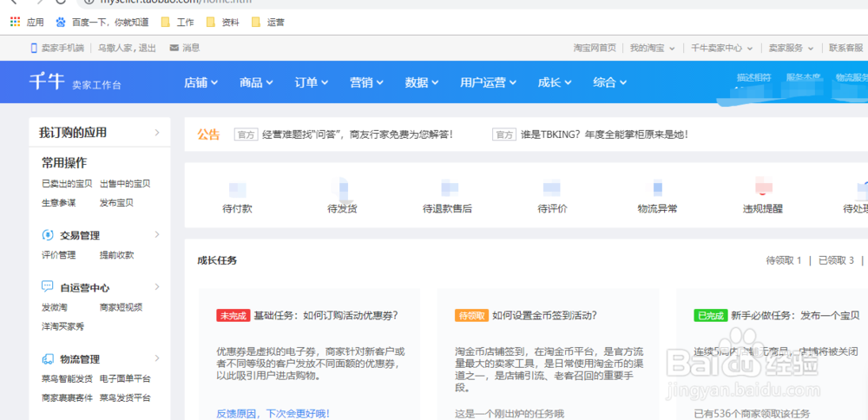
Task: Open 生意参谋
Action: pos(59,203)
